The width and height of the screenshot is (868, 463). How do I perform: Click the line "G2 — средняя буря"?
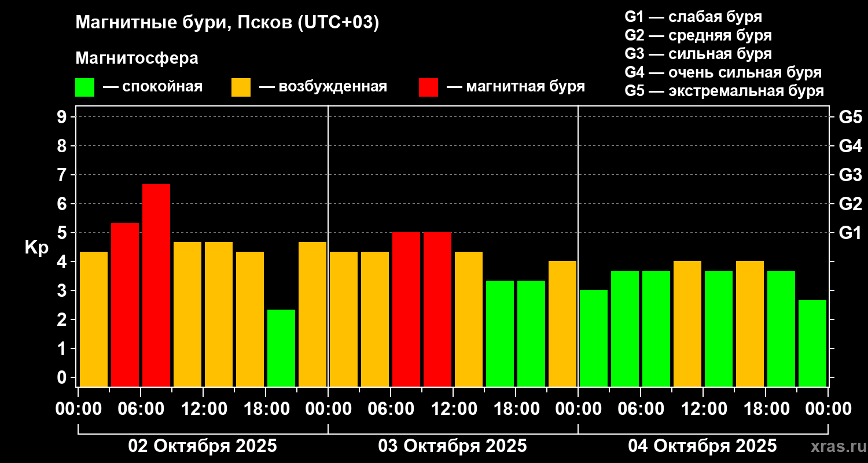coord(698,35)
